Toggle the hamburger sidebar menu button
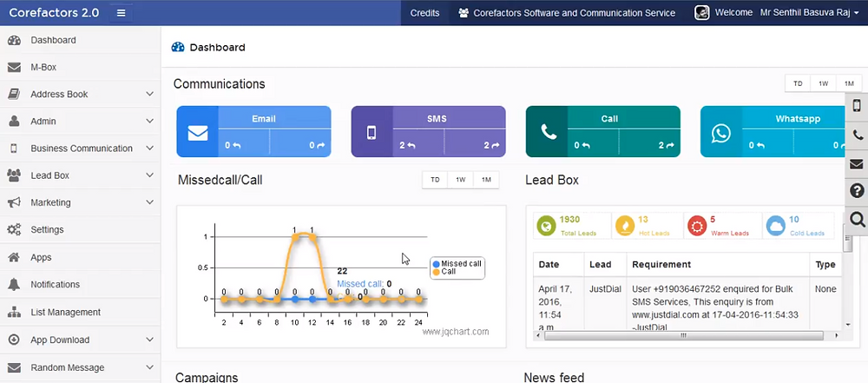The width and height of the screenshot is (868, 383). 122,13
